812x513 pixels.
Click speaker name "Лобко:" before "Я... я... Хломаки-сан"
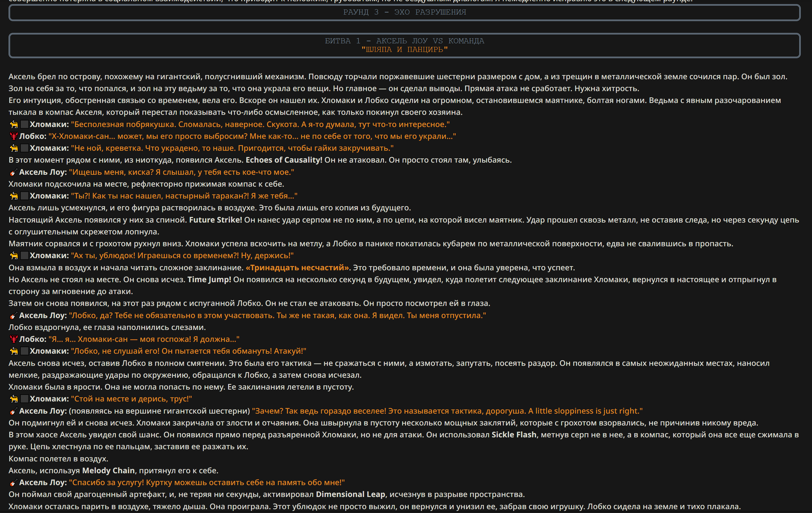point(33,339)
